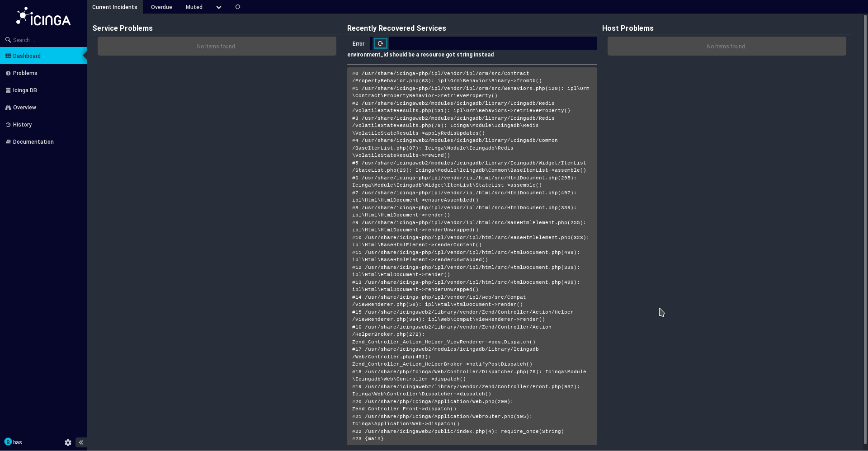Select the Error tab in the dashlet

tap(359, 43)
